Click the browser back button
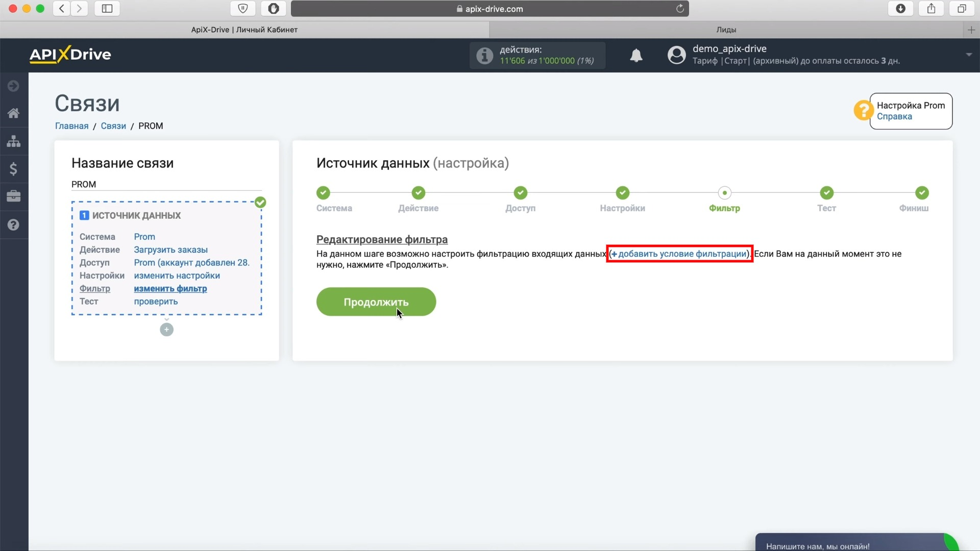 [62, 9]
